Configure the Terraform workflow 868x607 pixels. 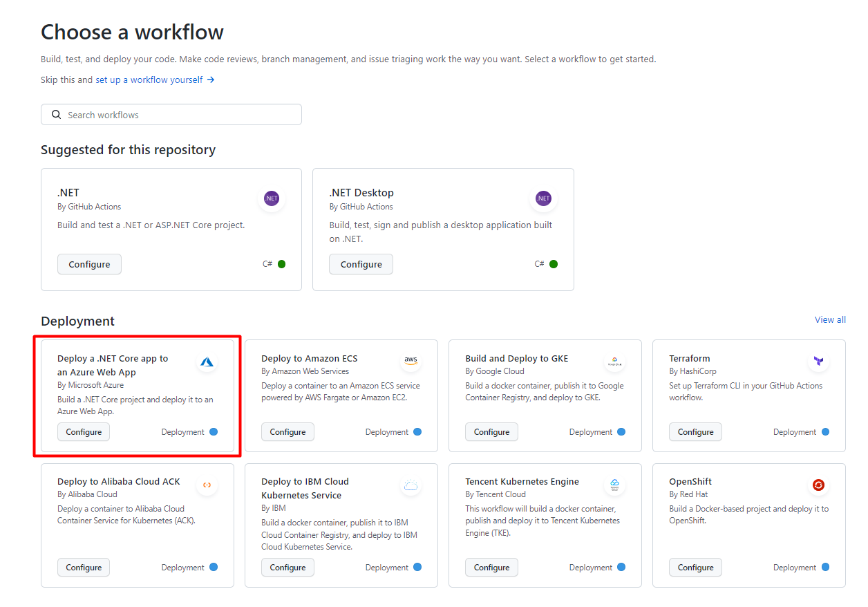[x=695, y=432]
